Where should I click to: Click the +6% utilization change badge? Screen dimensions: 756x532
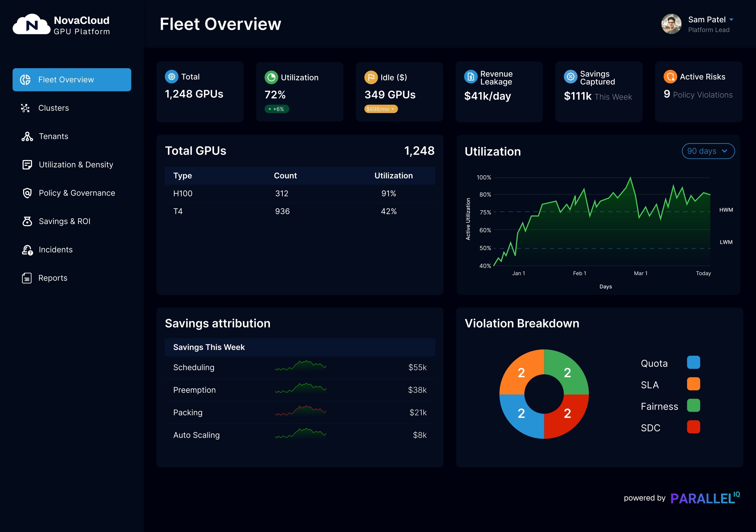(x=277, y=109)
